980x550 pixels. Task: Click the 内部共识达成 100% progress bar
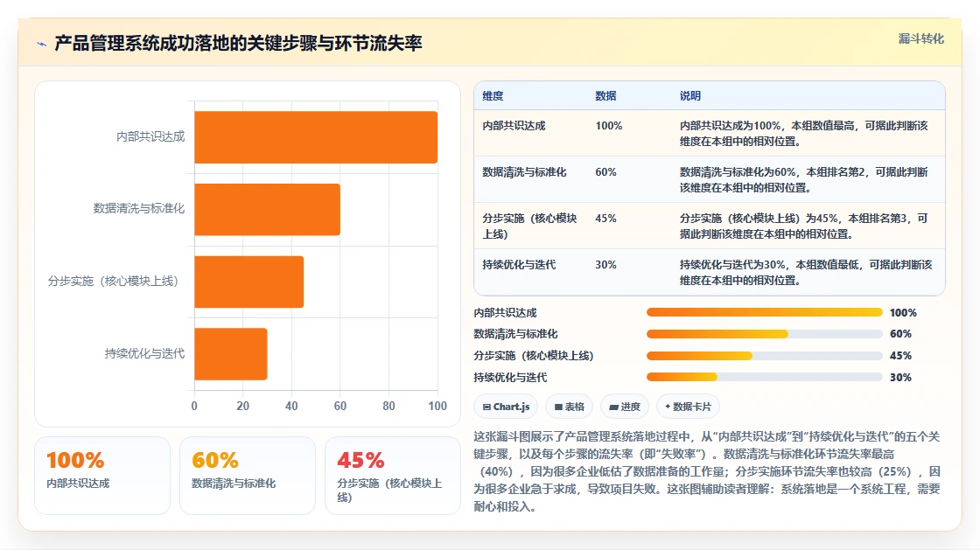765,312
